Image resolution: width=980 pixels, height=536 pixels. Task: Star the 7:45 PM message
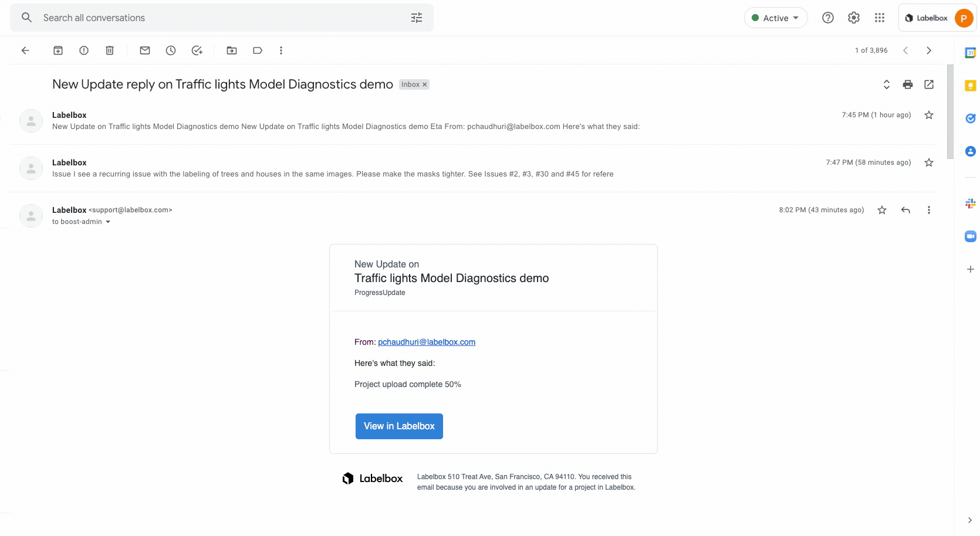click(929, 115)
